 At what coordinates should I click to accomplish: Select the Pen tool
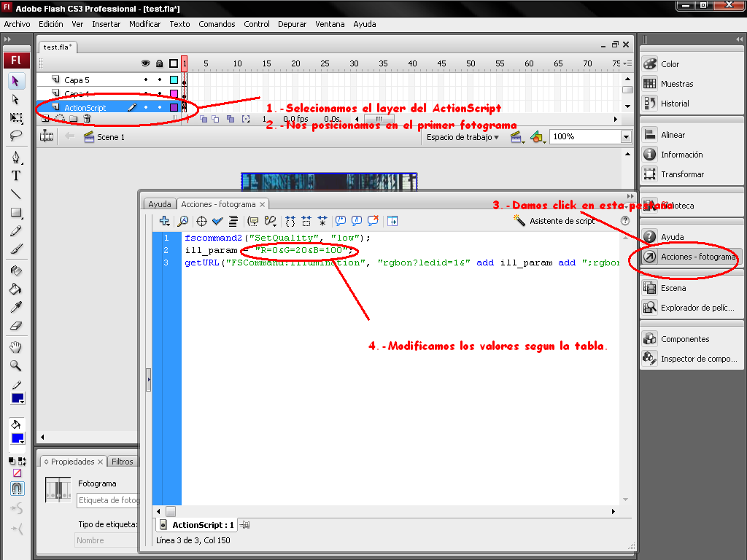[x=16, y=157]
